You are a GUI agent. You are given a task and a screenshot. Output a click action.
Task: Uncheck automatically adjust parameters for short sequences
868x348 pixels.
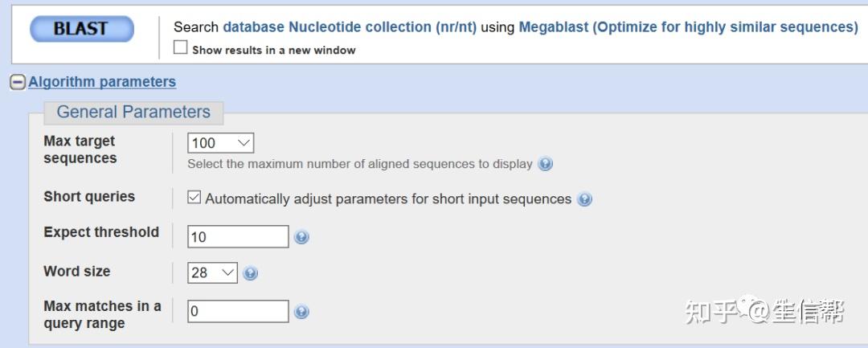click(194, 199)
